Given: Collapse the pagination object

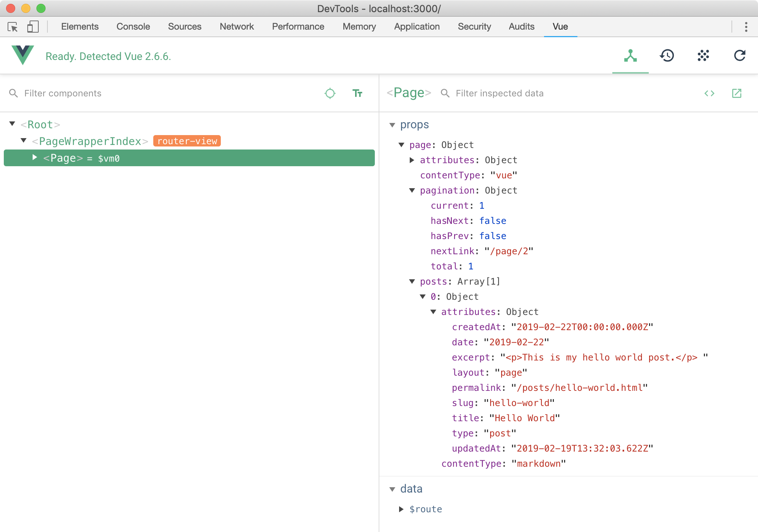Looking at the screenshot, I should (x=412, y=190).
